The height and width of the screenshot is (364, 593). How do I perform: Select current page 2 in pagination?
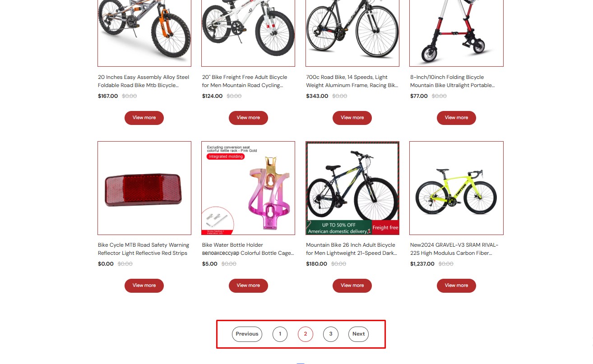tap(306, 334)
